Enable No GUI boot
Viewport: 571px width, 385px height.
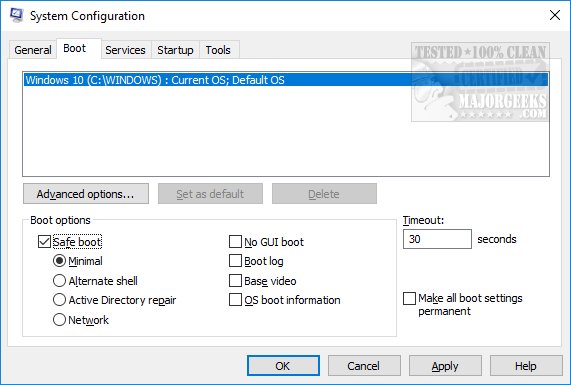click(235, 241)
